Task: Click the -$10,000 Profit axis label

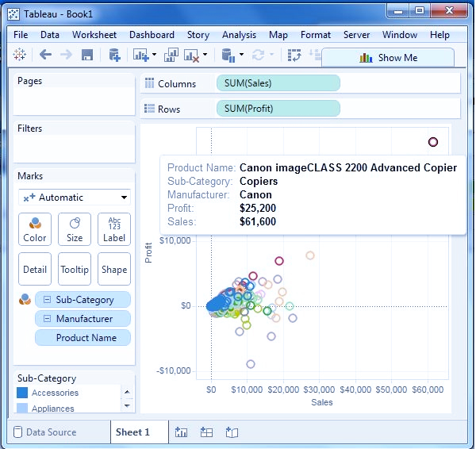Action: (x=173, y=370)
